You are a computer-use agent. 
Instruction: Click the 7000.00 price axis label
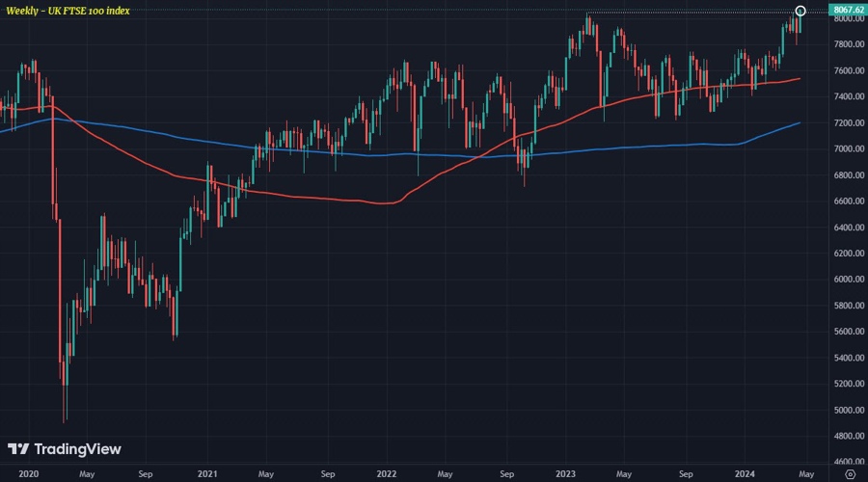pos(847,149)
